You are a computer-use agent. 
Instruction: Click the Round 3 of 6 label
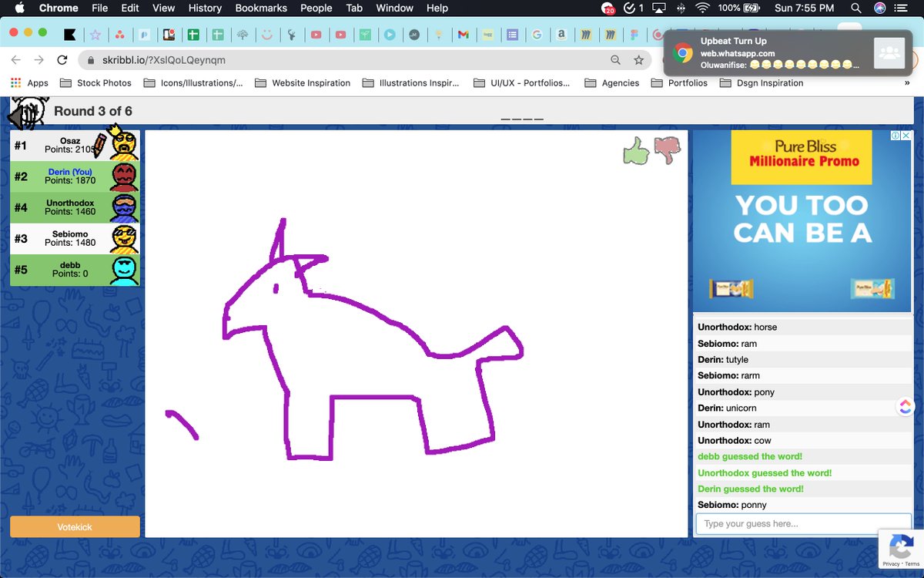(x=93, y=111)
